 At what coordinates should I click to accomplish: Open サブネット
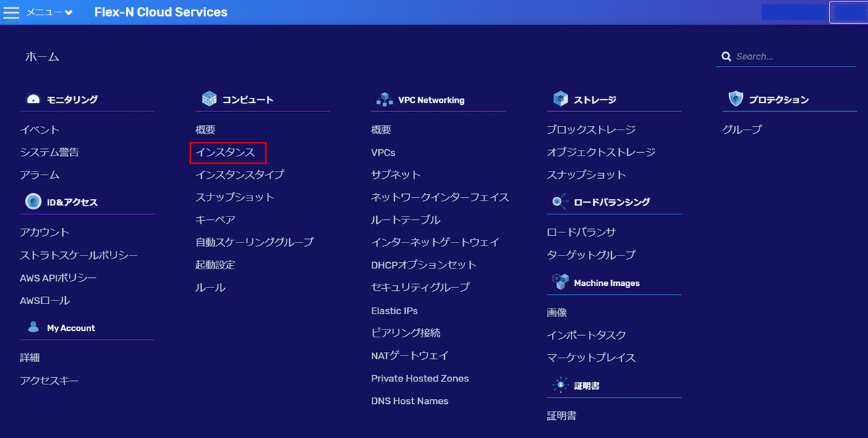[x=396, y=174]
